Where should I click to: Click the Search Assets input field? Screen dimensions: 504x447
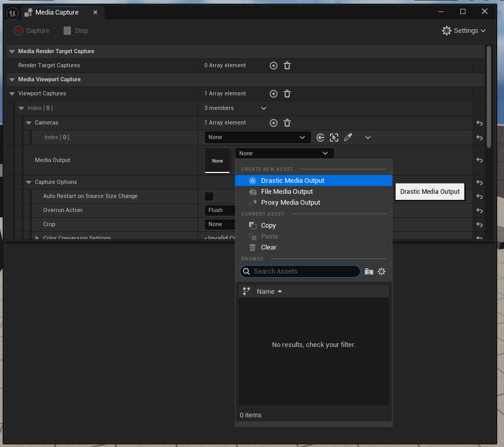[x=300, y=271]
